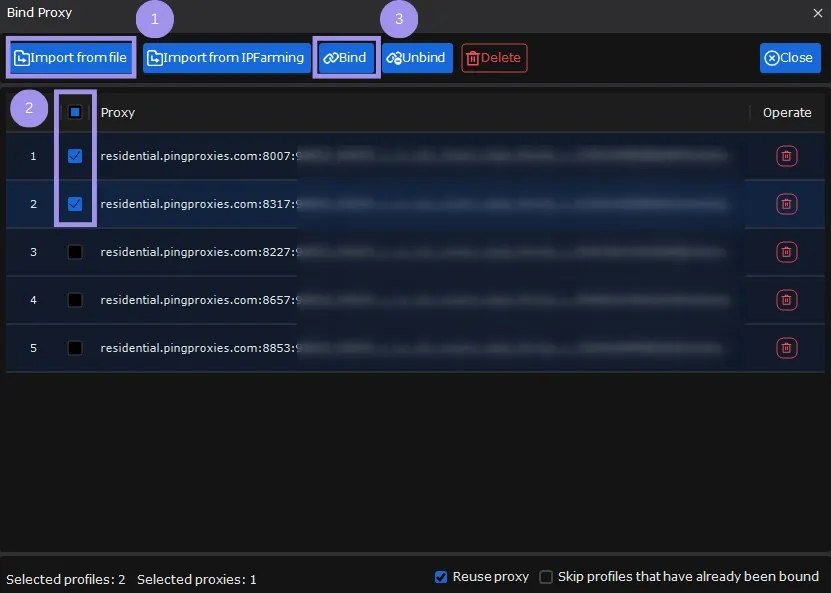Click the chain-link Bind icon
The image size is (831, 593).
pyautogui.click(x=329, y=57)
